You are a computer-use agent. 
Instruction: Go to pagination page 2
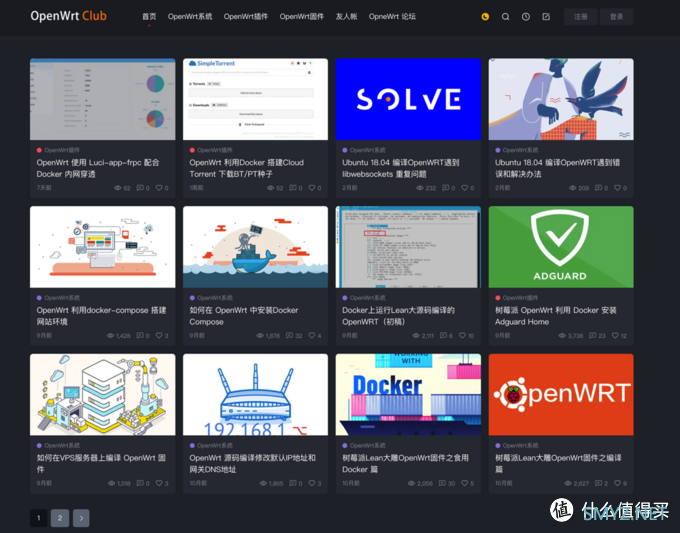coord(60,518)
